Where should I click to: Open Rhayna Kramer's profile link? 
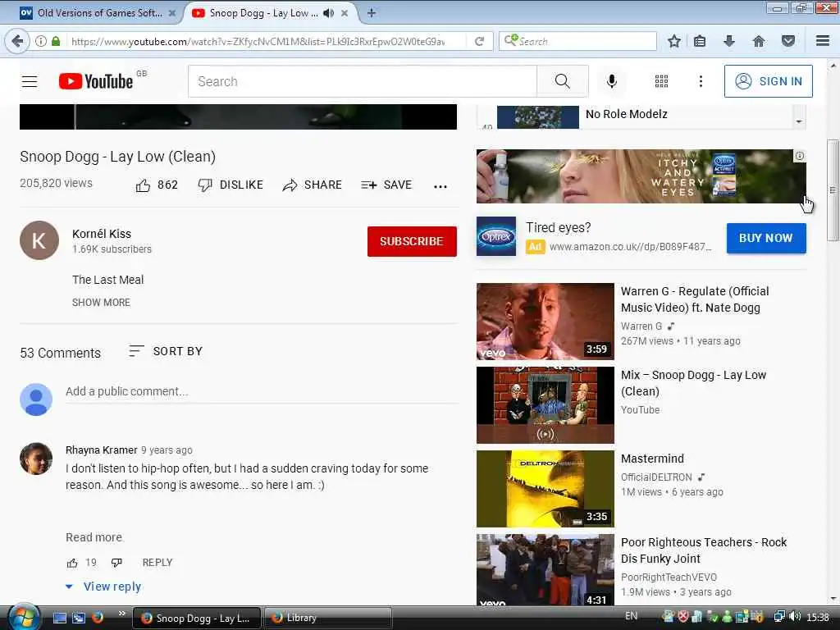point(101,450)
